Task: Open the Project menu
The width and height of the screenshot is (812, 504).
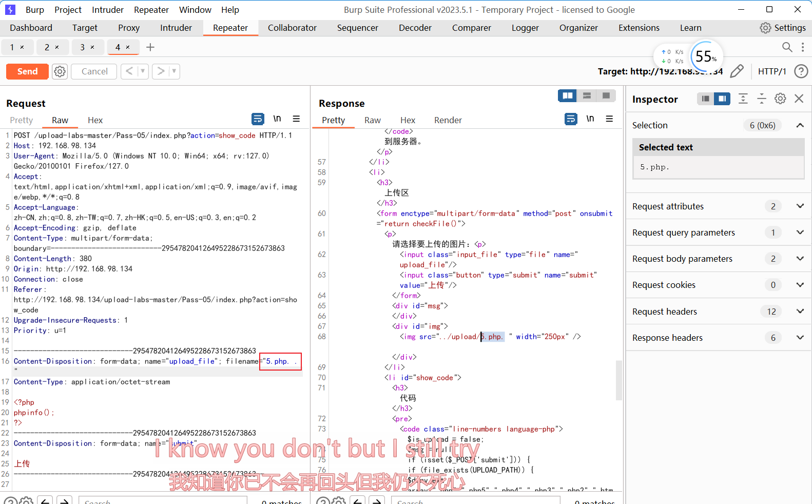Action: pos(68,10)
